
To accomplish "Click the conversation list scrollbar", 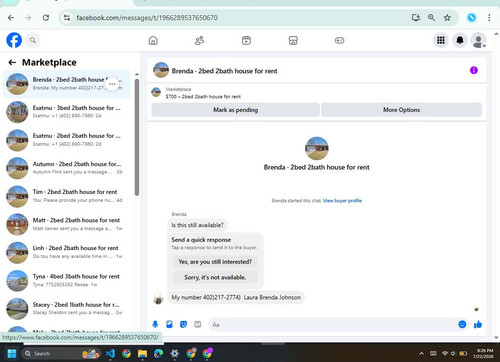I will tap(137, 137).
